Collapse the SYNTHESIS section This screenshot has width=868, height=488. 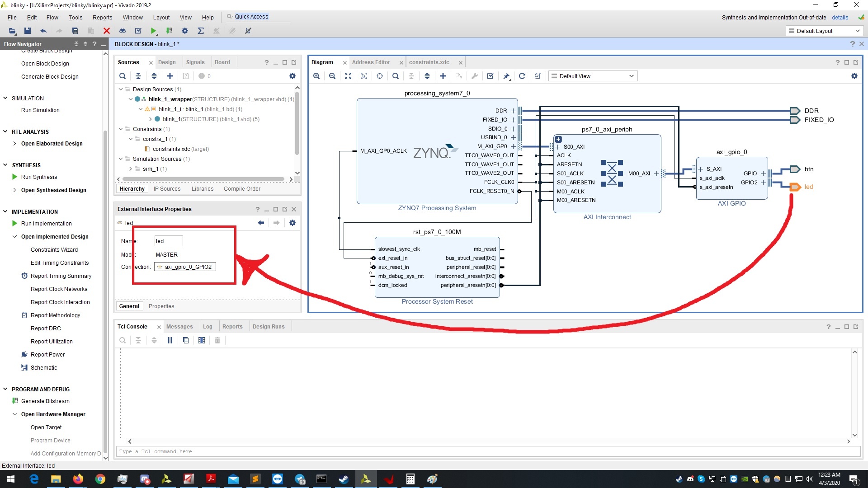click(x=5, y=165)
